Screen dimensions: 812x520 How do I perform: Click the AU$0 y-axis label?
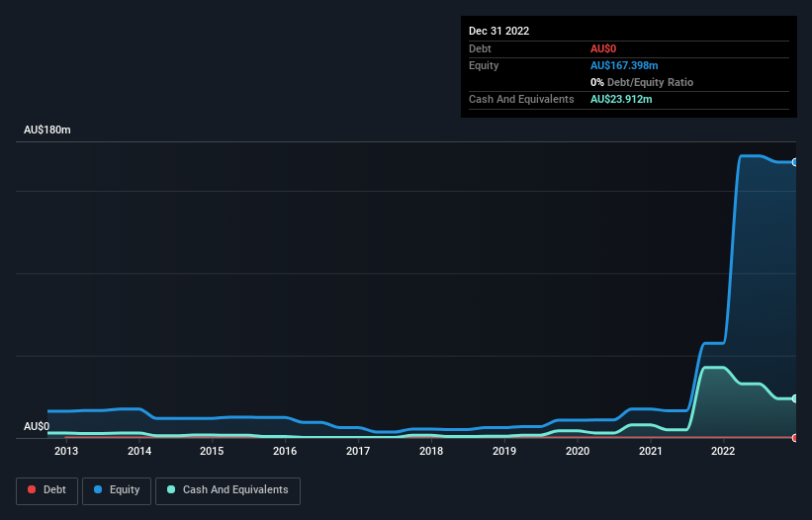(37, 426)
